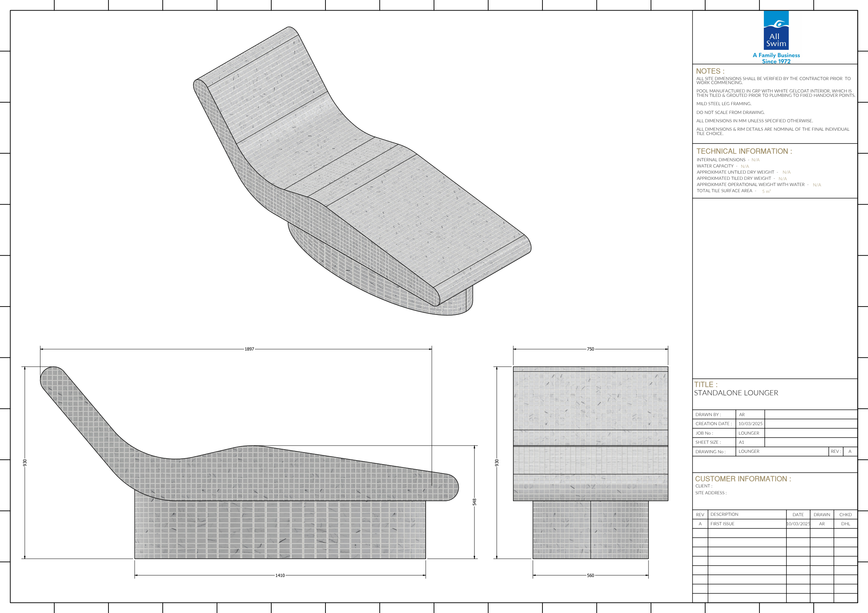The height and width of the screenshot is (613, 868).
Task: Click the FIRST ISSUE revision description
Action: pyautogui.click(x=722, y=524)
